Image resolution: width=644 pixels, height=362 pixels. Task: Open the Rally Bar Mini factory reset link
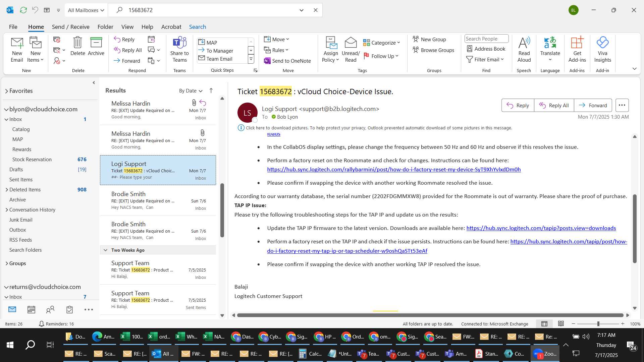(x=394, y=169)
